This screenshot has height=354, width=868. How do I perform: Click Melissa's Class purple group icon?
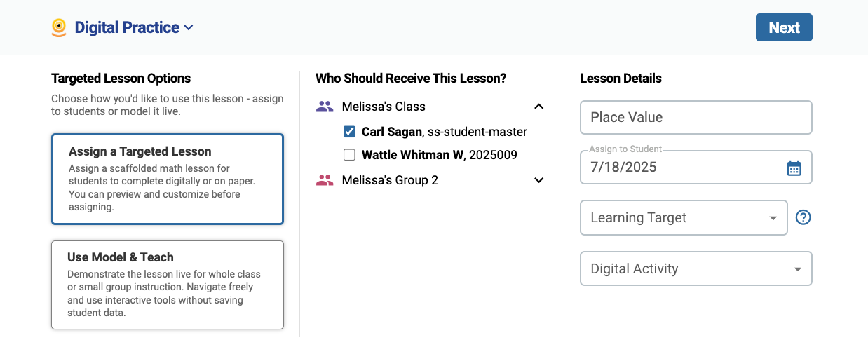(x=325, y=107)
